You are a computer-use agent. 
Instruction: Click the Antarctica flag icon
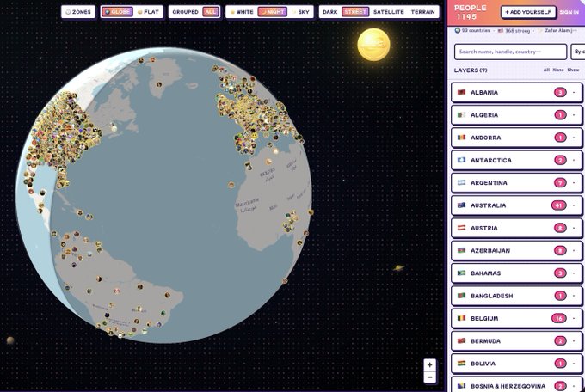click(461, 160)
